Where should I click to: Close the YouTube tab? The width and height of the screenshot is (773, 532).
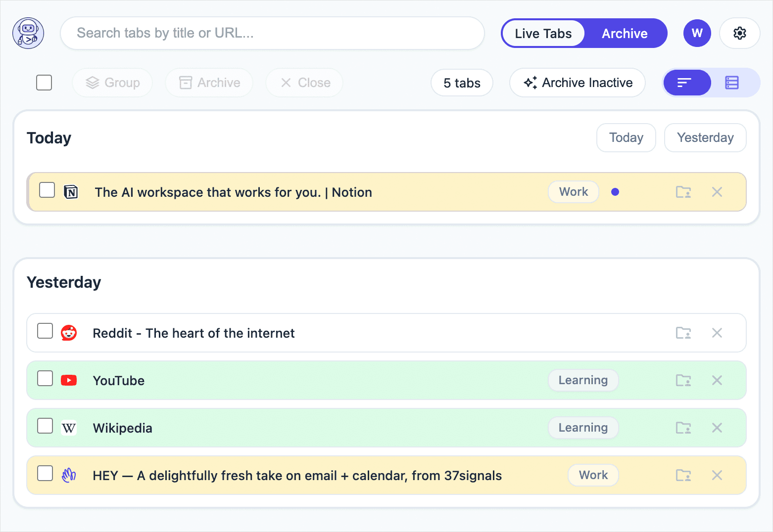click(x=717, y=380)
